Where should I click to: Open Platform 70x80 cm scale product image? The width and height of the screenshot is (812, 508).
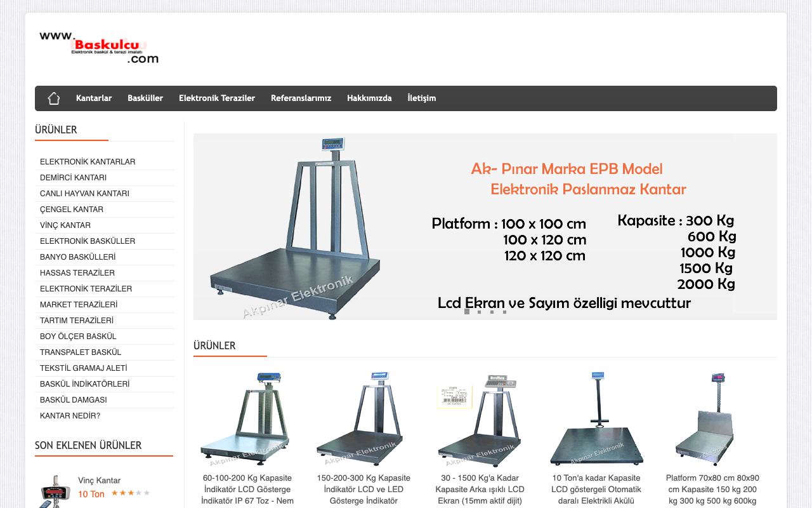(x=712, y=419)
